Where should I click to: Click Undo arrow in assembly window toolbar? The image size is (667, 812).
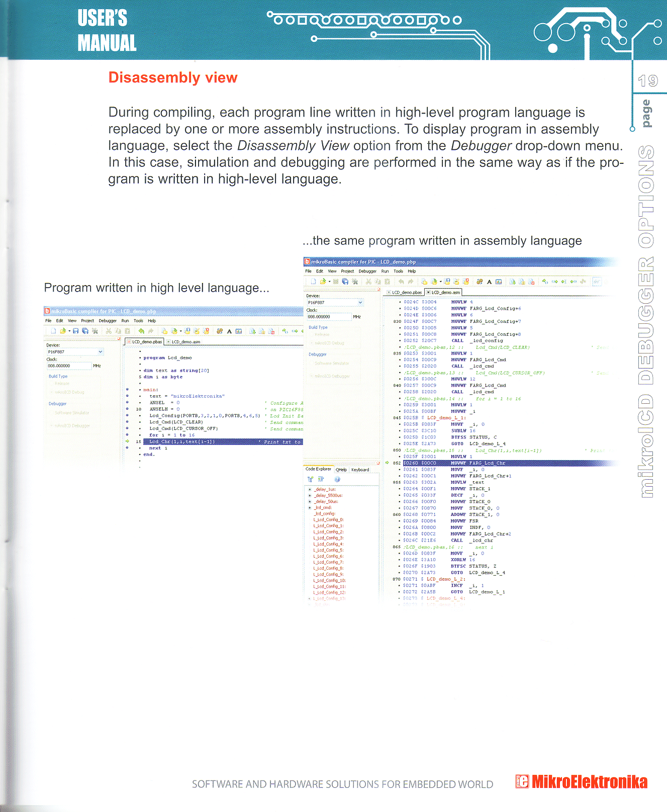tap(401, 282)
